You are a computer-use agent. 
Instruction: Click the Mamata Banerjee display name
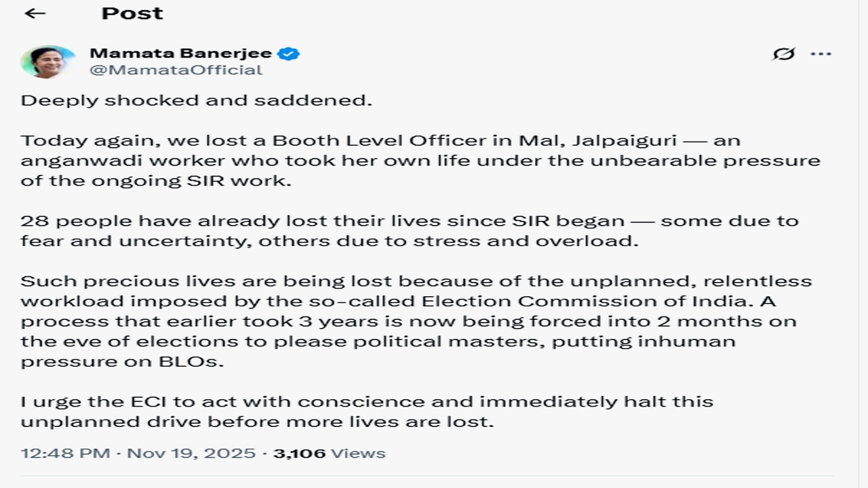point(180,53)
